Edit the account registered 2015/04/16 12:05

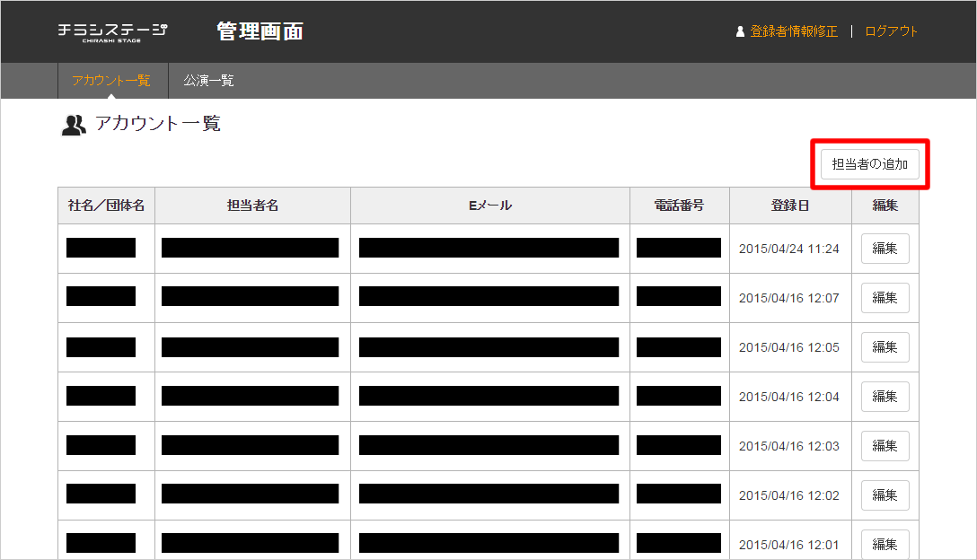[885, 347]
